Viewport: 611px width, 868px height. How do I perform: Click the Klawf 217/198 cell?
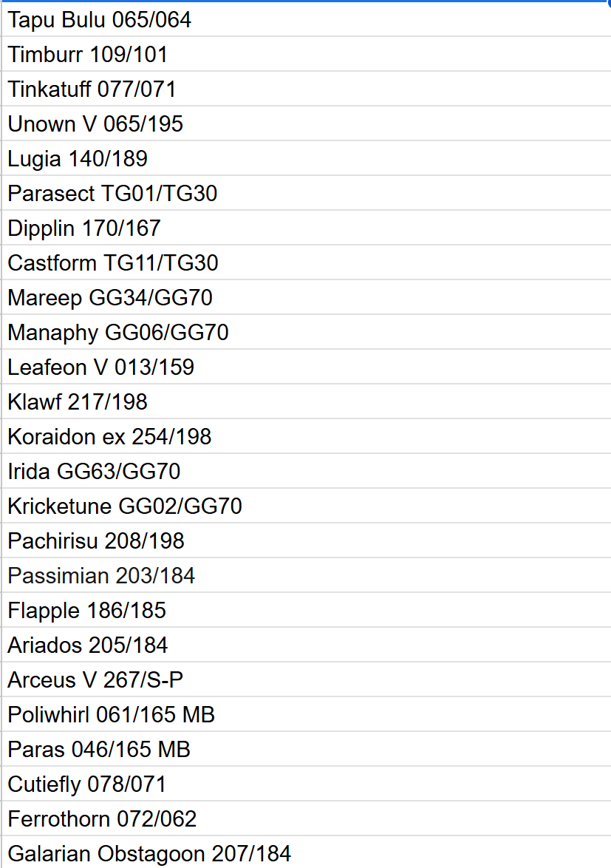point(78,402)
